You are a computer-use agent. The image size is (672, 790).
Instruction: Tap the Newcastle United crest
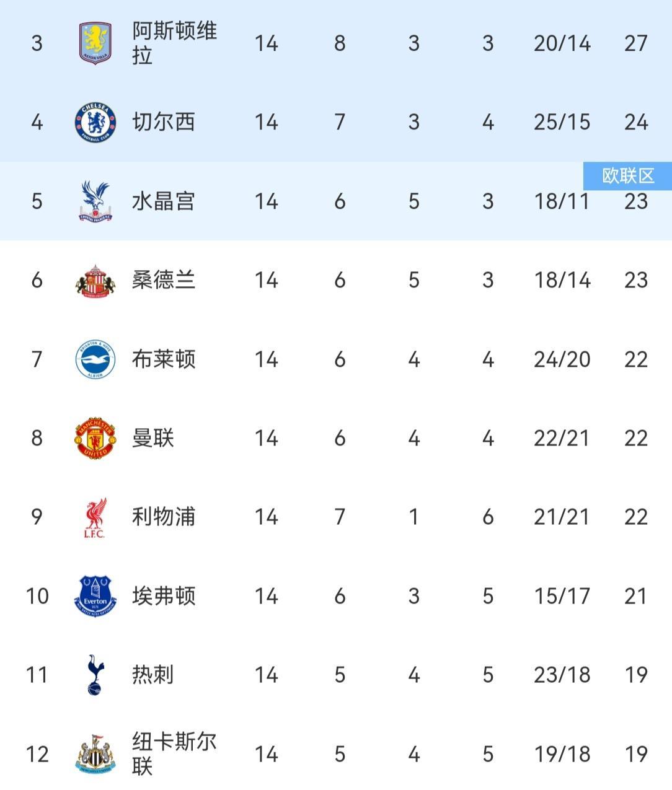(x=95, y=753)
